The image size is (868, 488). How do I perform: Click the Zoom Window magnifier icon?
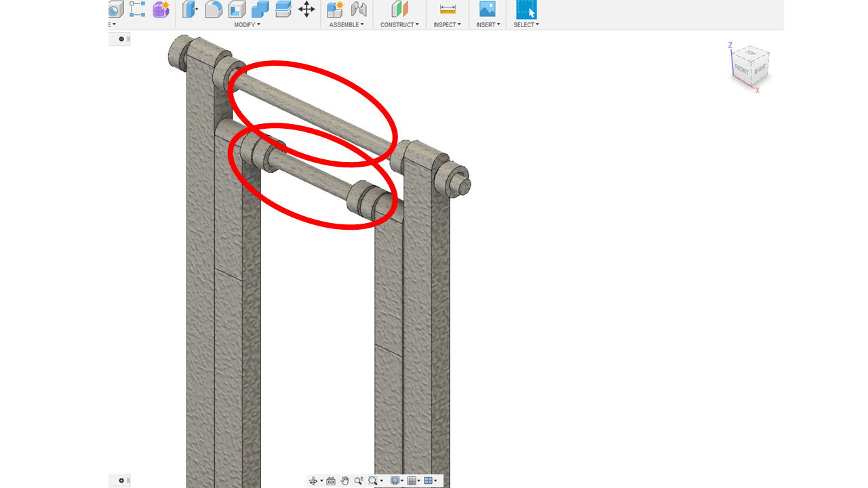click(372, 481)
